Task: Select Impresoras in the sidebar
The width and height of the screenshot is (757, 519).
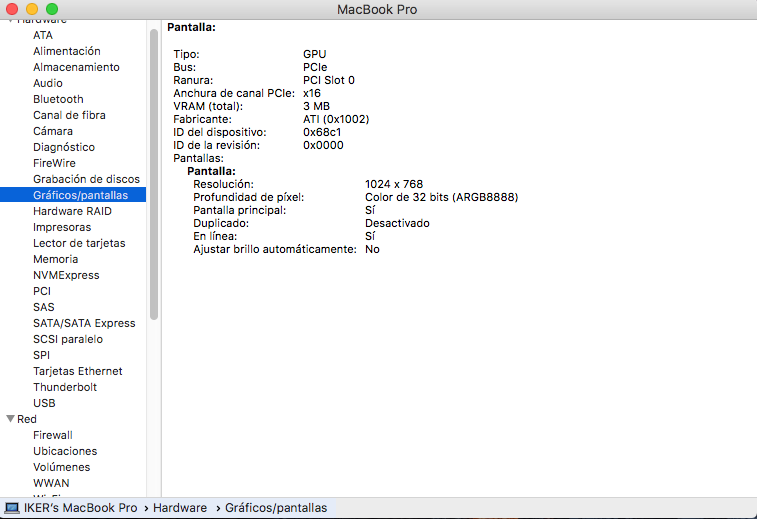Action: 62,227
